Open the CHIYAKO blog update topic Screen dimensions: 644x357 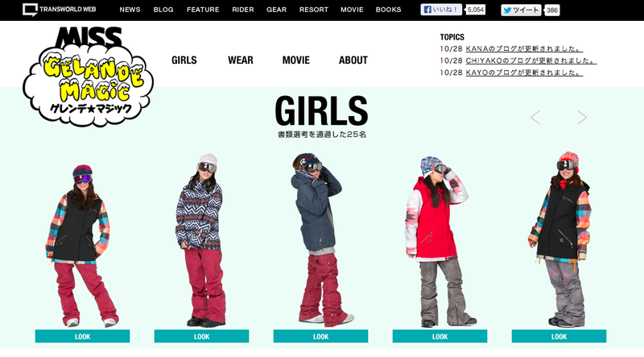(531, 60)
